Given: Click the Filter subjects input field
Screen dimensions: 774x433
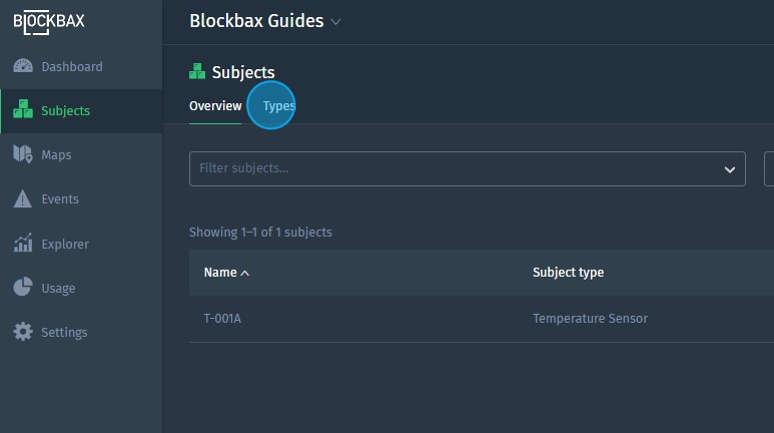Looking at the screenshot, I should 450,169.
